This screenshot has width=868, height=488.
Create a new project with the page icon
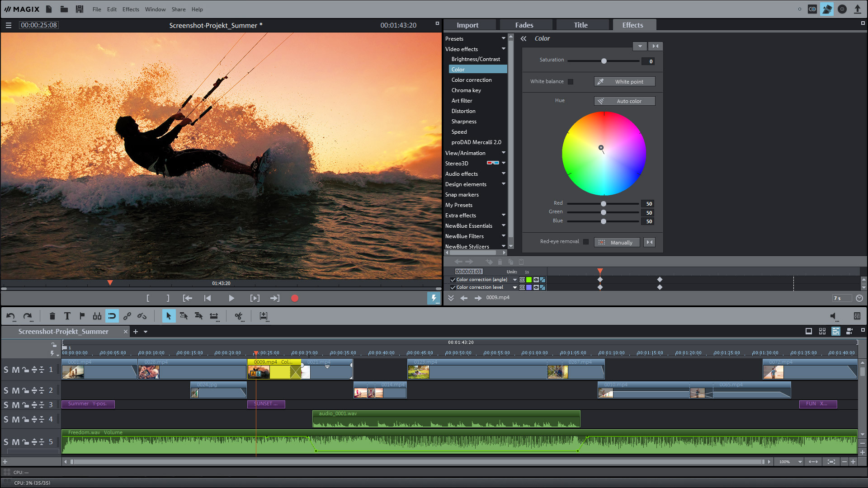tap(49, 9)
